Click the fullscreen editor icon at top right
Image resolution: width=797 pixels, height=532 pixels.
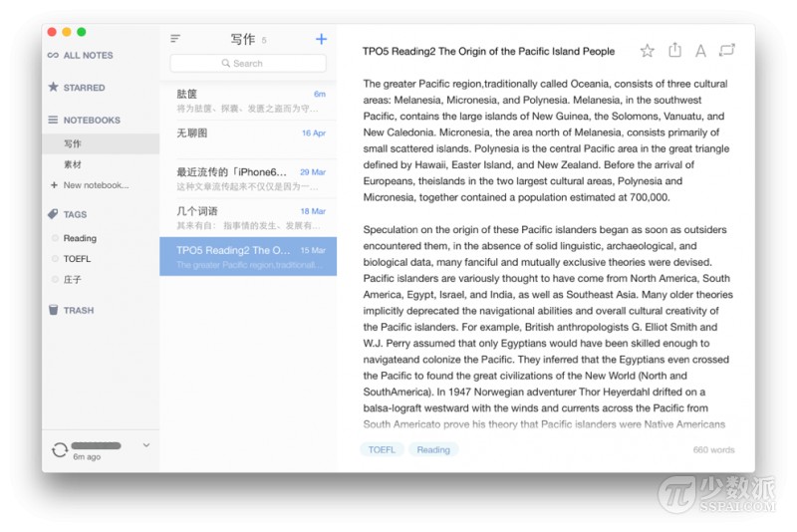click(x=726, y=51)
